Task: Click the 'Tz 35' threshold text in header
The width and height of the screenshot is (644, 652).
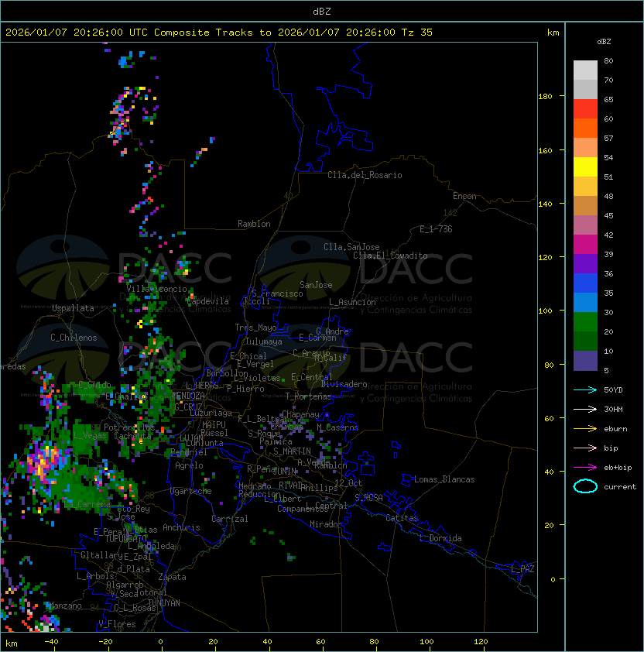Action: (x=417, y=33)
